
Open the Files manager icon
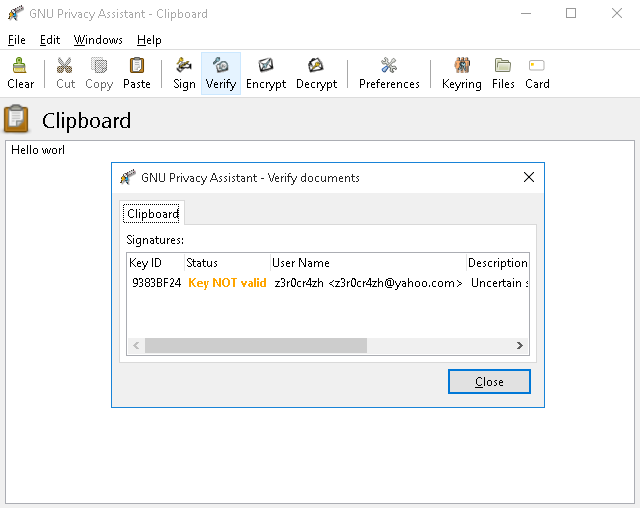[x=503, y=65]
